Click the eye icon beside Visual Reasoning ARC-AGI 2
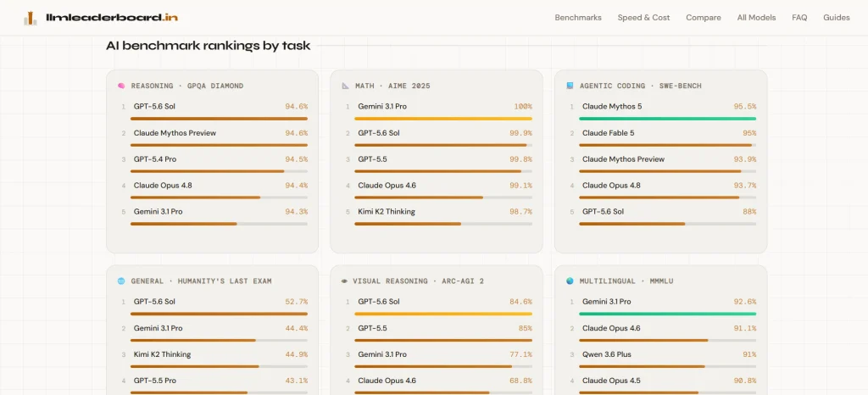 coord(346,281)
